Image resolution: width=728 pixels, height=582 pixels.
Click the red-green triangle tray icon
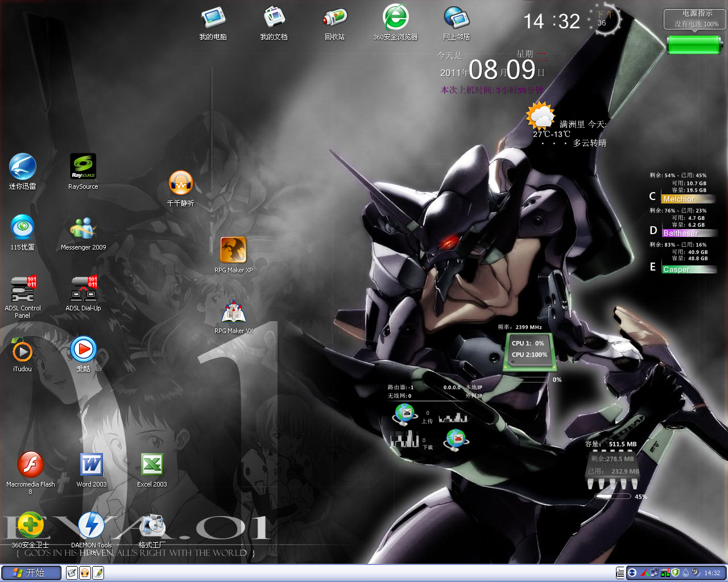click(x=644, y=573)
